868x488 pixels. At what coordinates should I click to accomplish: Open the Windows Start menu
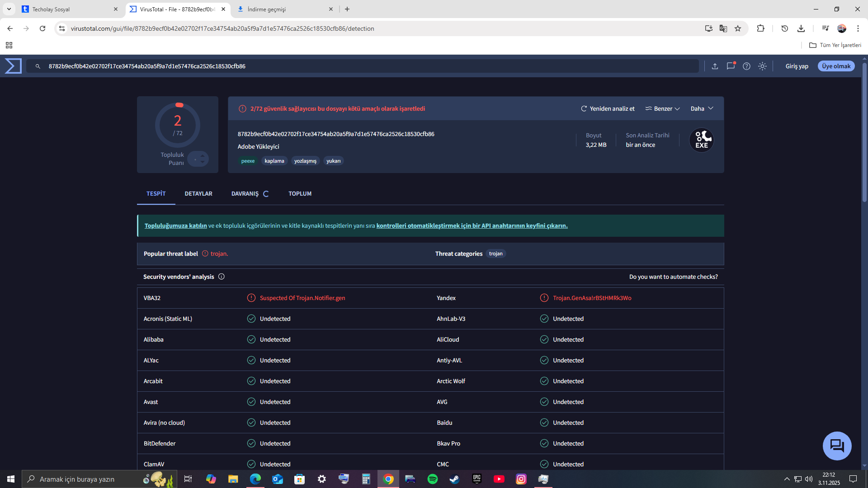11,479
